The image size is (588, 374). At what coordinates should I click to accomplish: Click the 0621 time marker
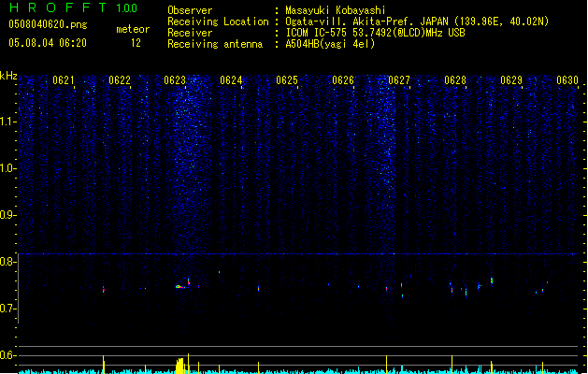pyautogui.click(x=64, y=80)
